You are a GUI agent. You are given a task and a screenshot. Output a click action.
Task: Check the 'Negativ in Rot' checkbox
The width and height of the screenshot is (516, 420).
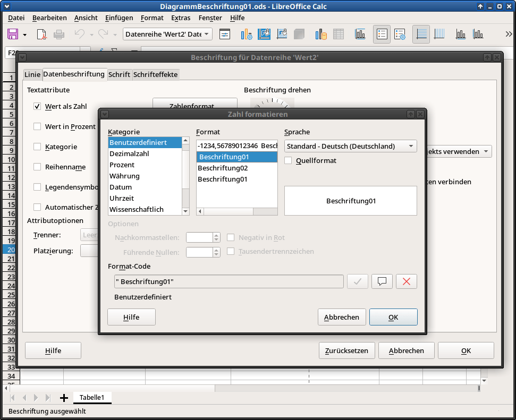[x=231, y=237]
